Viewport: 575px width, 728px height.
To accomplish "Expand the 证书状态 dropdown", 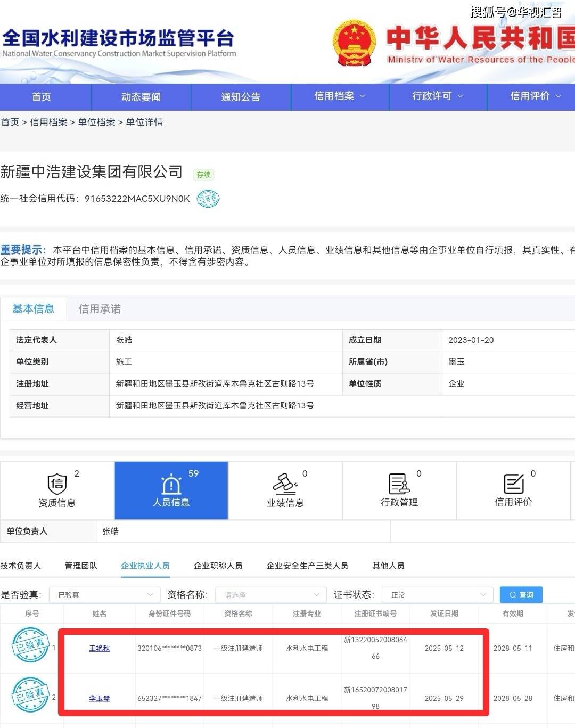I will (438, 595).
